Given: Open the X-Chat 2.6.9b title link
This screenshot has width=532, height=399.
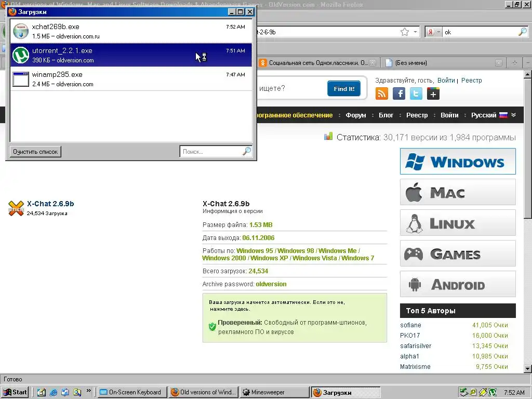Looking at the screenshot, I should tap(50, 204).
